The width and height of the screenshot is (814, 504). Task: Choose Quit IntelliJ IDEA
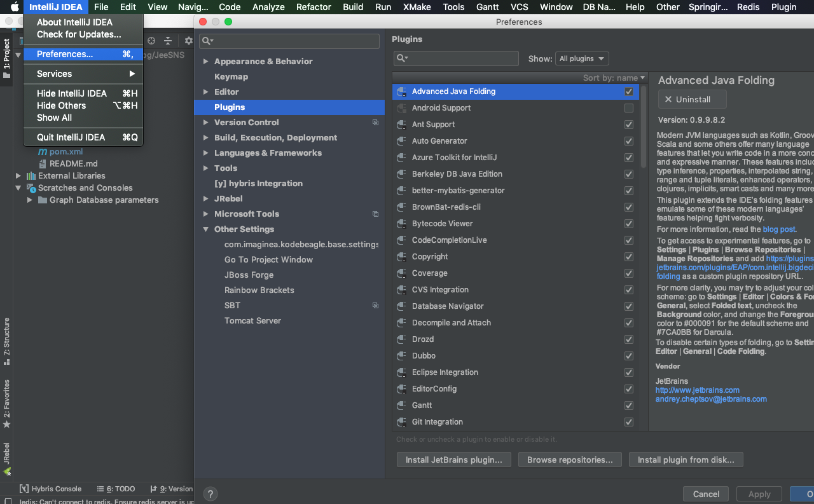coord(83,137)
